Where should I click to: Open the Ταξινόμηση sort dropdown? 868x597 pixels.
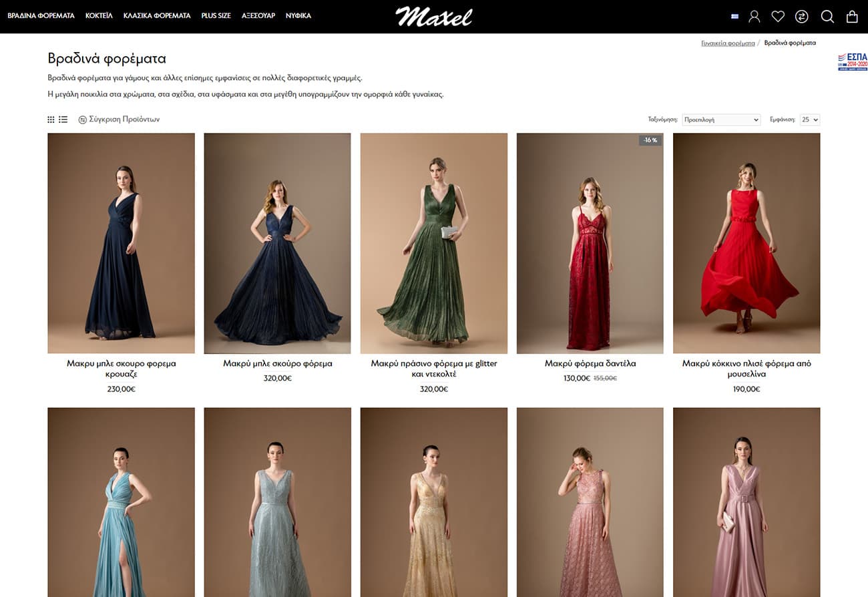click(722, 120)
